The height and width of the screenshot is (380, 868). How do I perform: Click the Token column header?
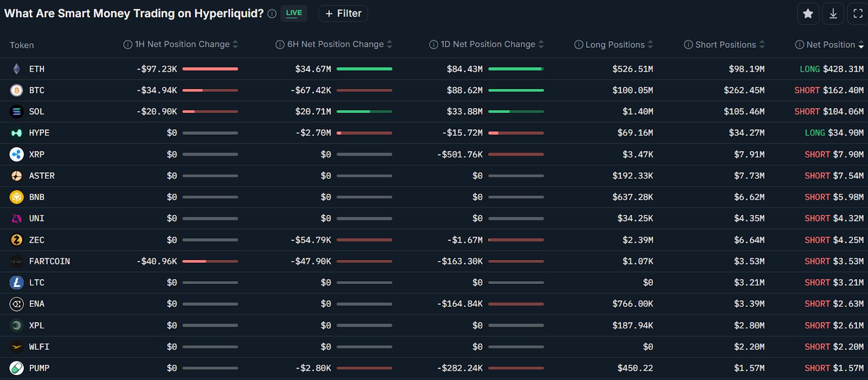(x=22, y=45)
